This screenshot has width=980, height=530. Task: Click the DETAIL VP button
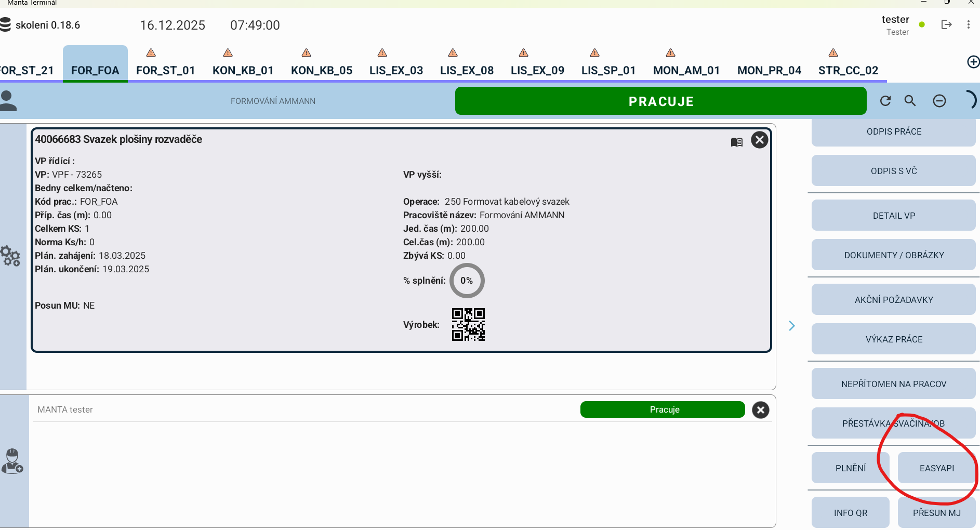coord(893,216)
